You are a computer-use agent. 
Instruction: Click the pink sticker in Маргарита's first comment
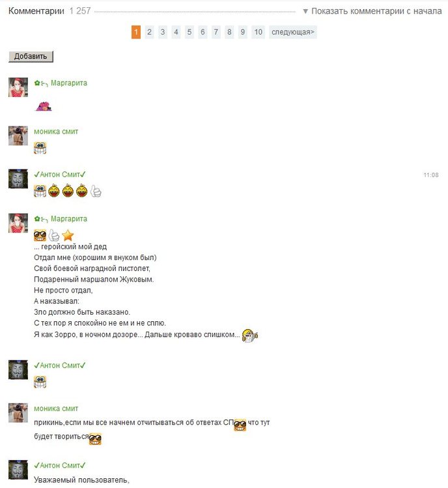[x=44, y=106]
